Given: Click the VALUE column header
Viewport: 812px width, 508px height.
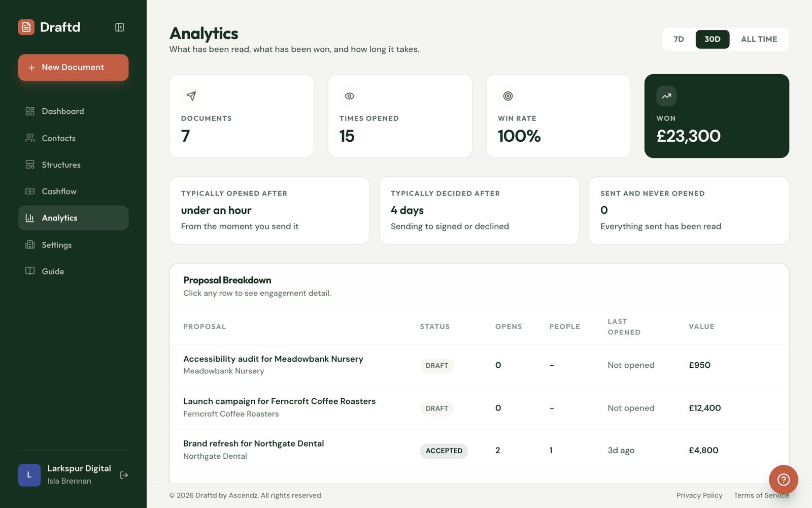Looking at the screenshot, I should (701, 327).
